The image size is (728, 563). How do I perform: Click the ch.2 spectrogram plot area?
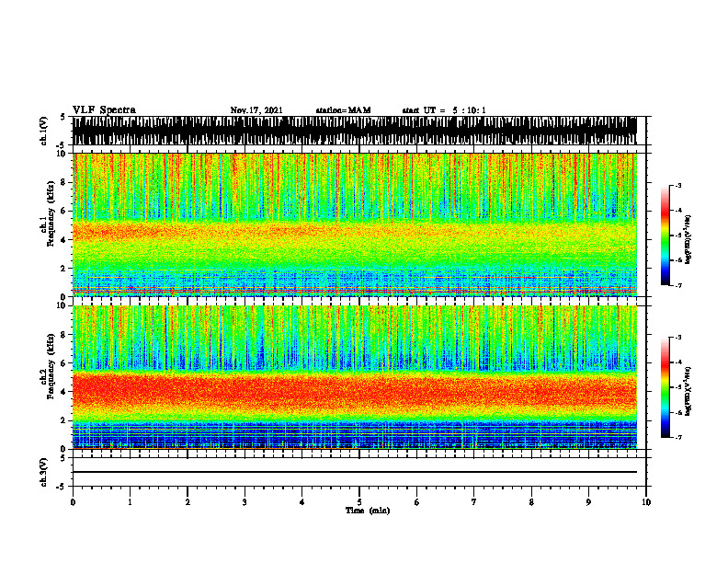[354, 377]
